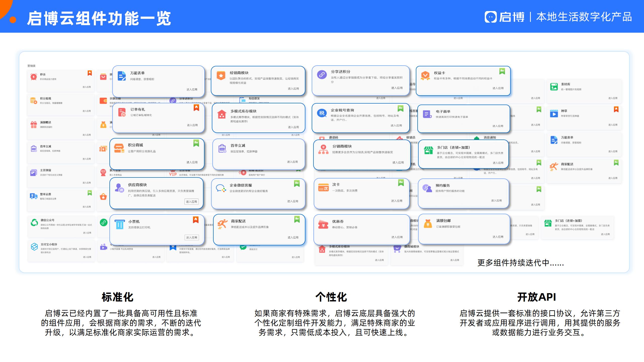Click the 启博 logo in header
The image size is (644, 362).
point(504,17)
